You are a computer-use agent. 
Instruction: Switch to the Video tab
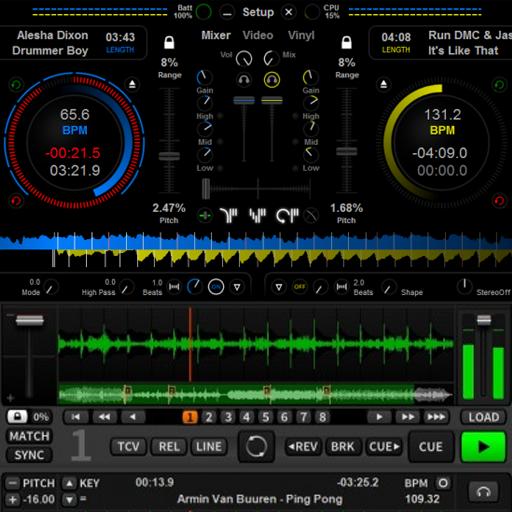[258, 35]
